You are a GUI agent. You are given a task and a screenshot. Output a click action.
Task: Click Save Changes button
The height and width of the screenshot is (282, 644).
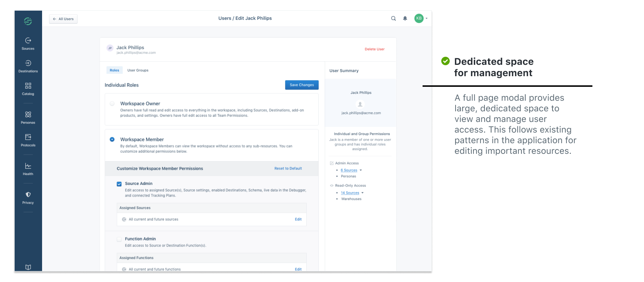pyautogui.click(x=302, y=85)
